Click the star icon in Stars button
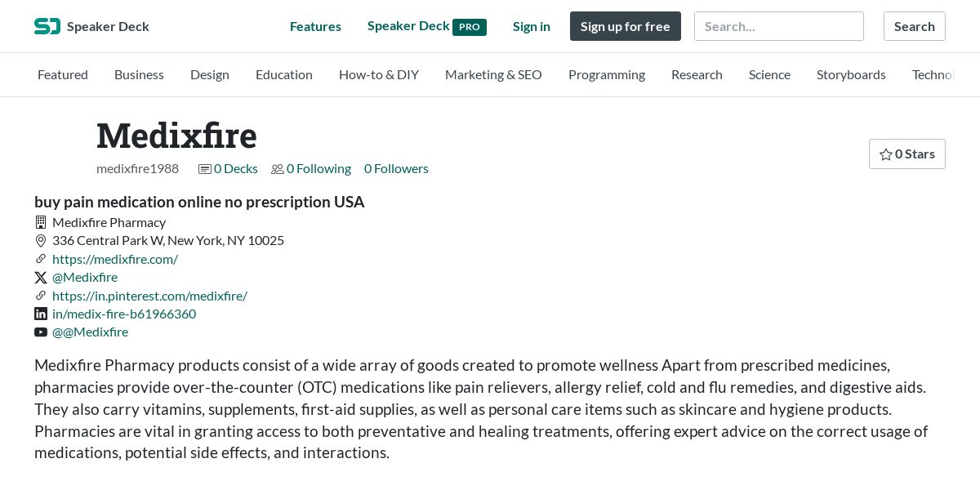The image size is (980, 490). point(885,154)
